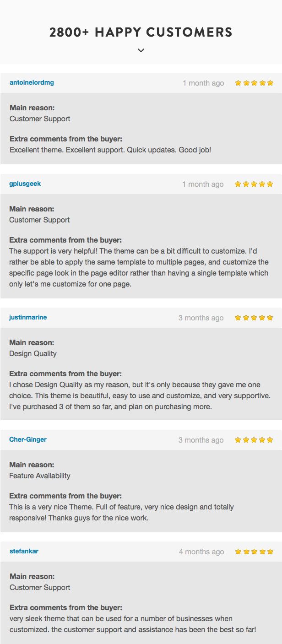Click star rating on stefankar's review
The image size is (282, 644).
point(254,552)
